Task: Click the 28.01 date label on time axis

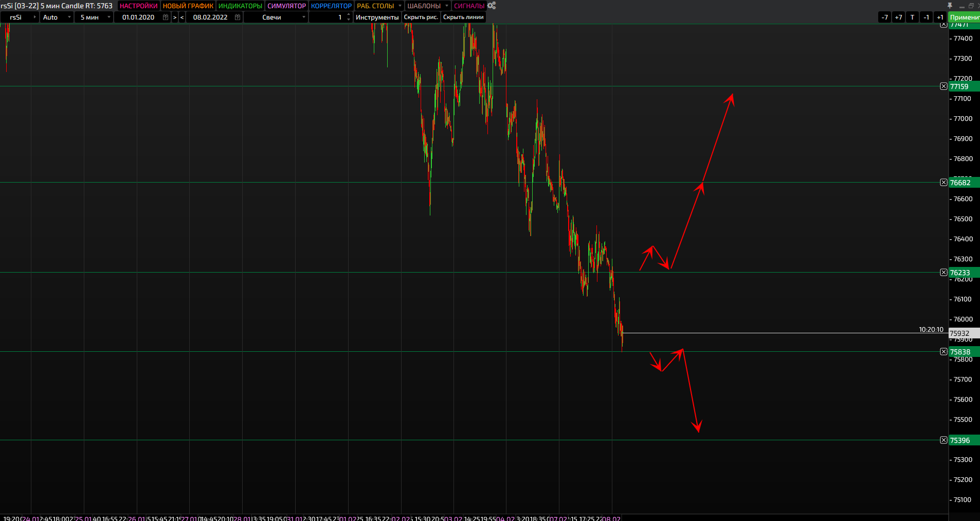Action: (x=242, y=518)
